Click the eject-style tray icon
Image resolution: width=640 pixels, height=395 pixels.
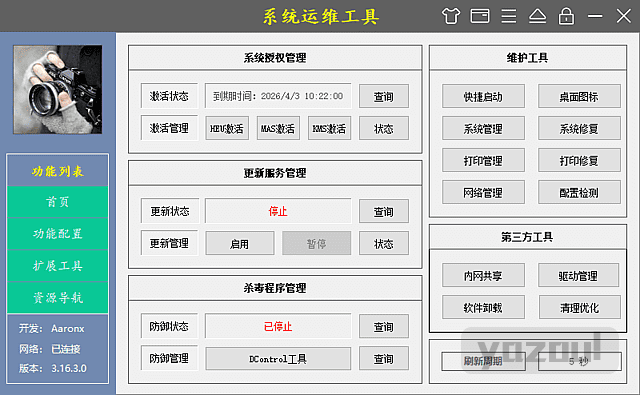(x=538, y=16)
